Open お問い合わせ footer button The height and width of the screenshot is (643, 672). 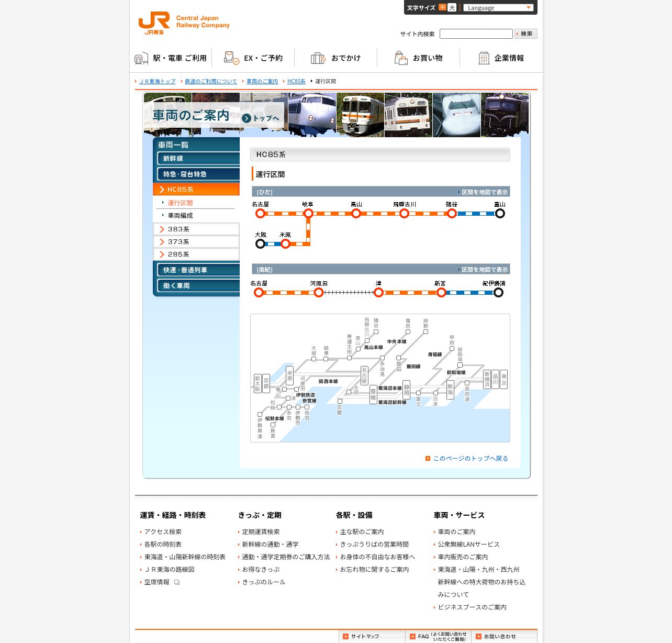[x=505, y=636]
